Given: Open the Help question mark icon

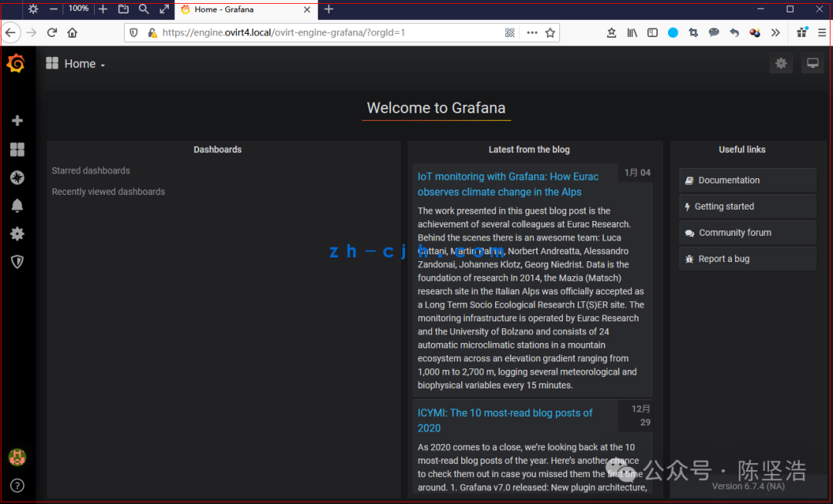Looking at the screenshot, I should tap(17, 486).
